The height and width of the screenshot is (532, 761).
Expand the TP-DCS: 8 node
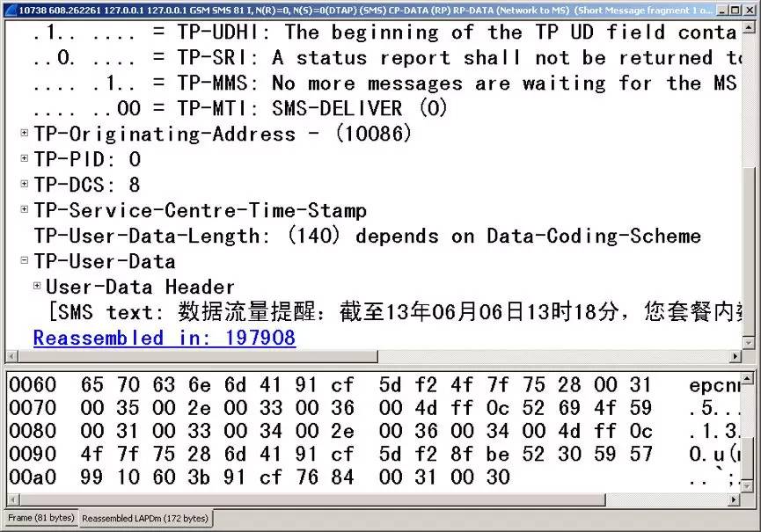pos(25,185)
